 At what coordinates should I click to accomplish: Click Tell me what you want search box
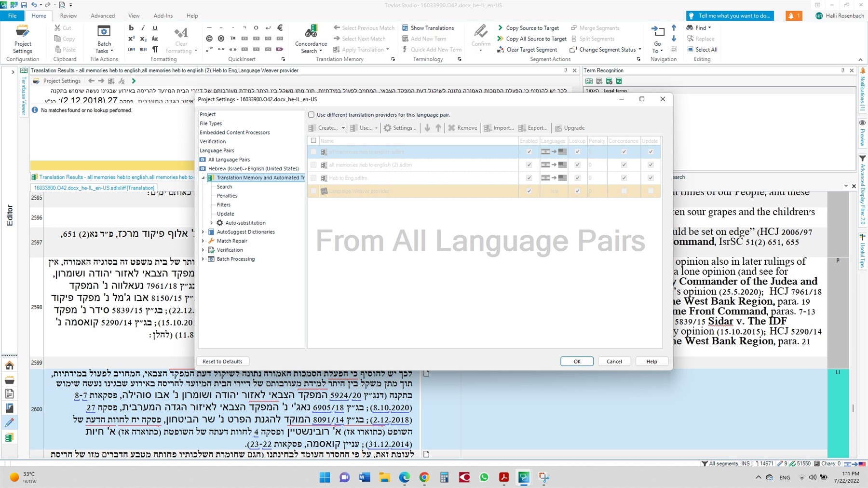(x=730, y=16)
